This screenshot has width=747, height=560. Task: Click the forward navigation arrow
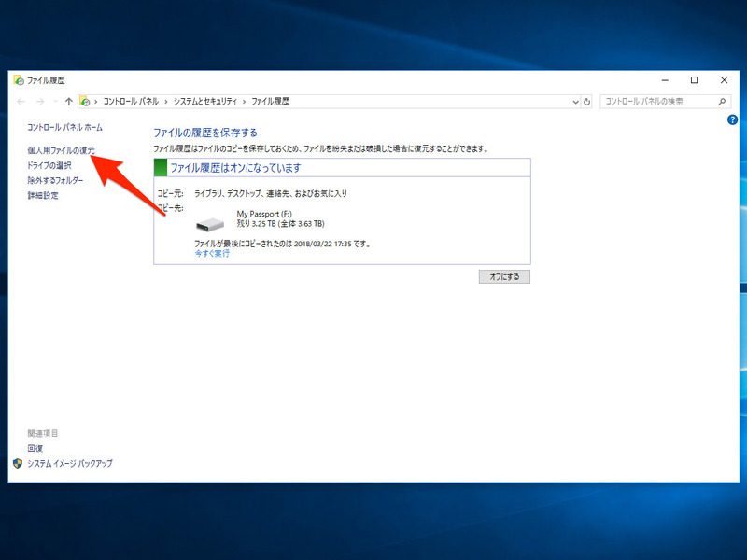pos(40,102)
